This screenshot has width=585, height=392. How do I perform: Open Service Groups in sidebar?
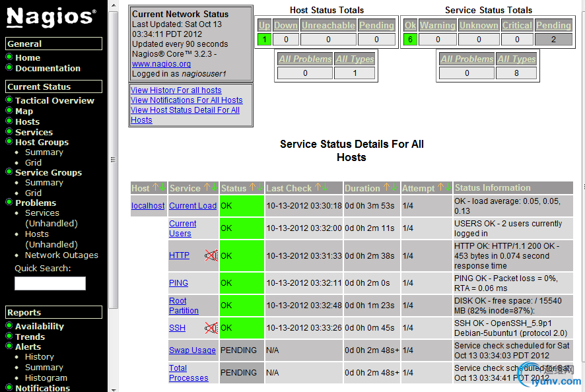click(x=48, y=172)
